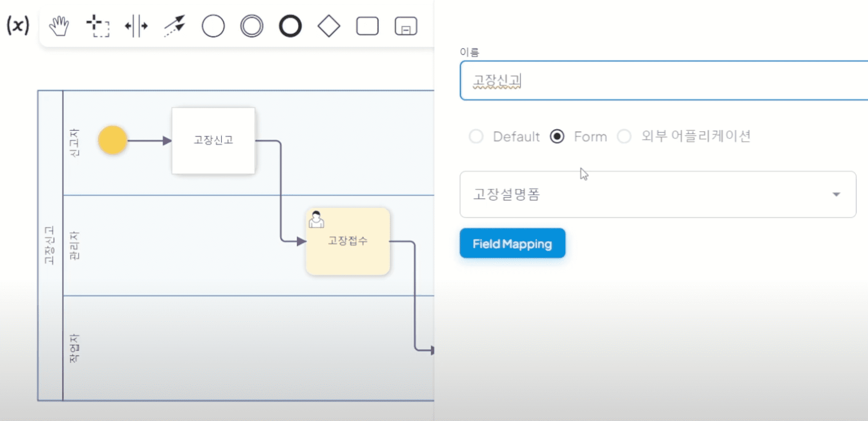Activate the global connect arrow tool
The width and height of the screenshot is (868, 421).
[x=174, y=26]
